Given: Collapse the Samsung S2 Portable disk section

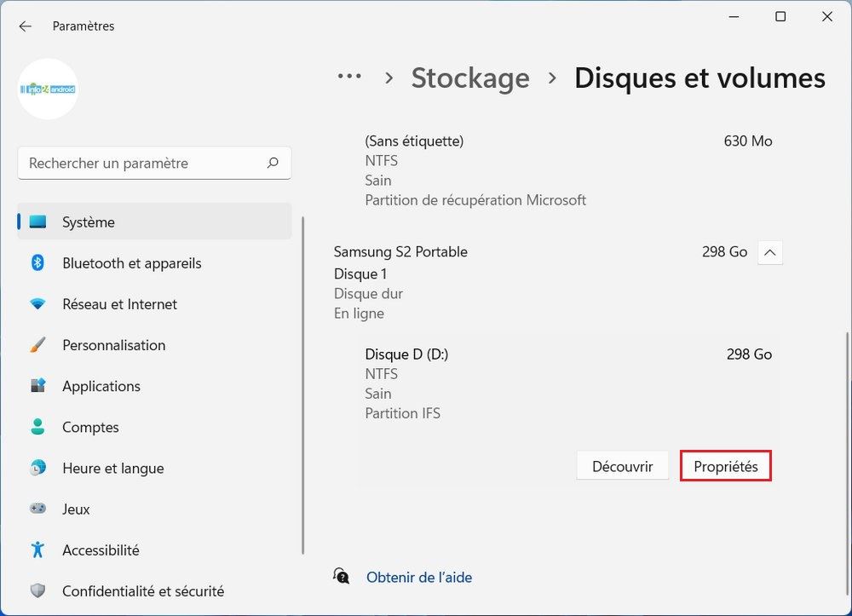Looking at the screenshot, I should [769, 252].
